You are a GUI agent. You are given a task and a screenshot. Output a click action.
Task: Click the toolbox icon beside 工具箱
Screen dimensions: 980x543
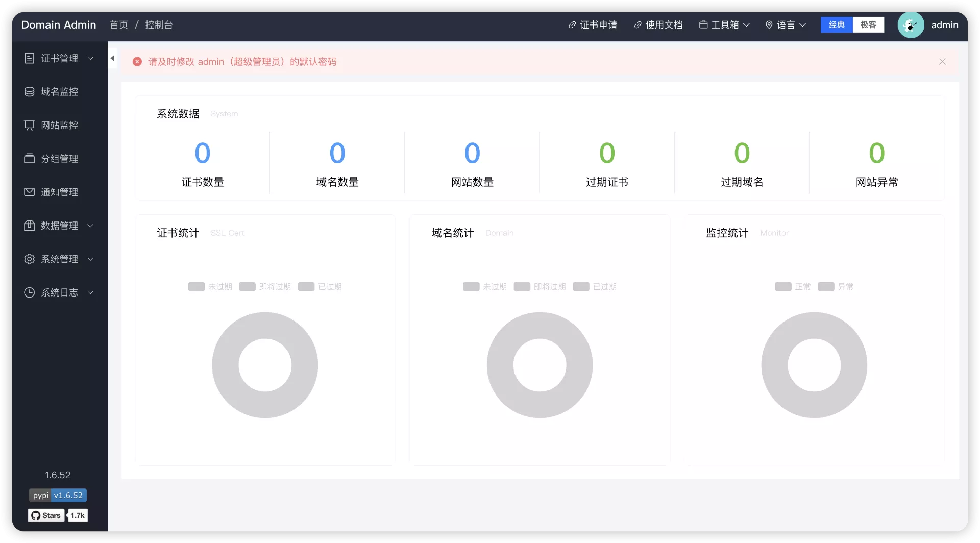pyautogui.click(x=703, y=24)
